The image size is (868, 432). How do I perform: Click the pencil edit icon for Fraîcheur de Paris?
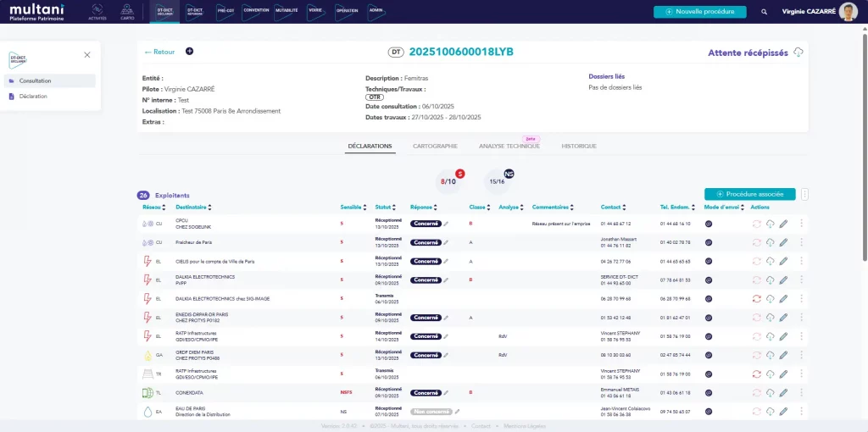[784, 243]
